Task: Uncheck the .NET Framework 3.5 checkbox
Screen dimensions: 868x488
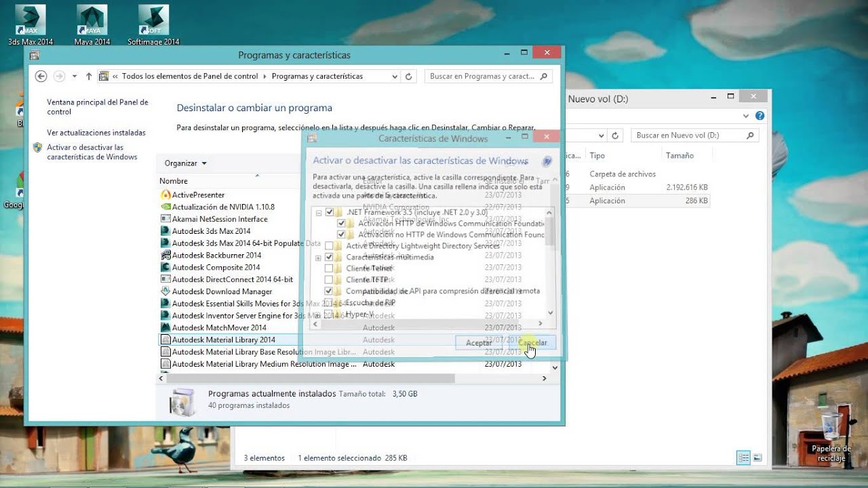Action: pyautogui.click(x=329, y=212)
